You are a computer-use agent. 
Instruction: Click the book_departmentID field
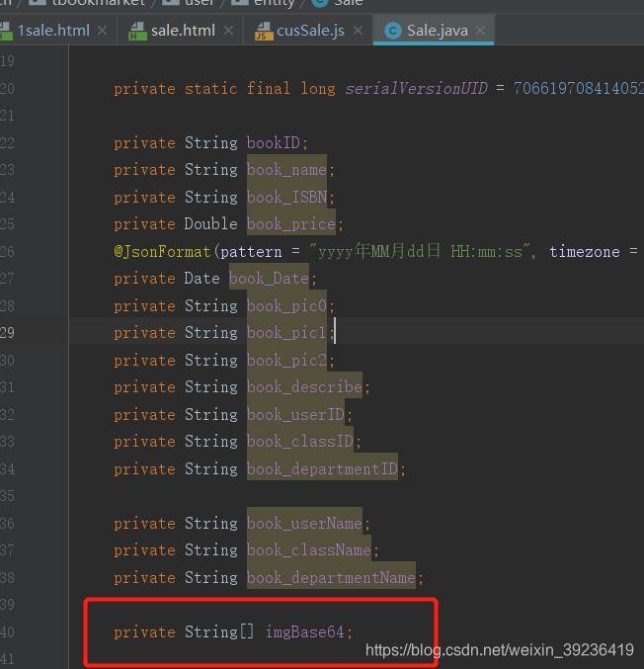322,469
